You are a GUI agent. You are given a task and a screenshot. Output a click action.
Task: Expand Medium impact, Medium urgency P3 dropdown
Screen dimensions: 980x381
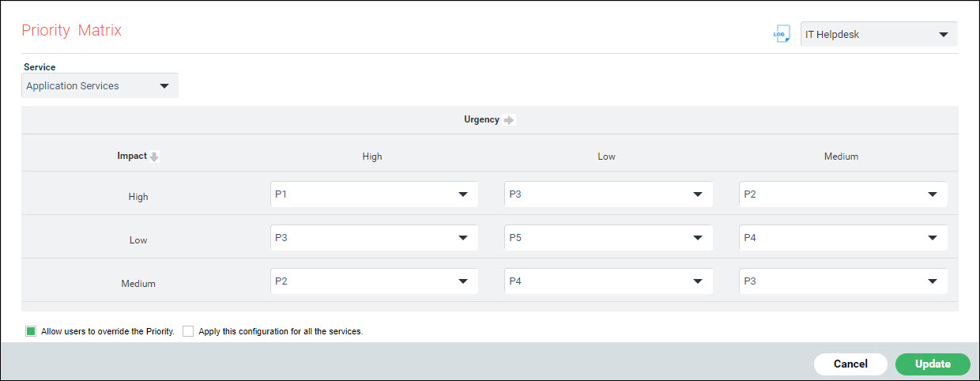842,281
